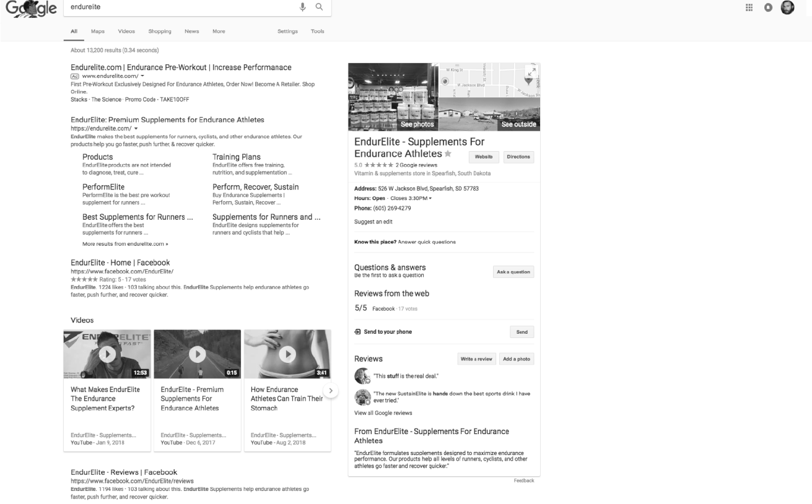
Task: Click Answer quick questions link
Action: pyautogui.click(x=427, y=242)
